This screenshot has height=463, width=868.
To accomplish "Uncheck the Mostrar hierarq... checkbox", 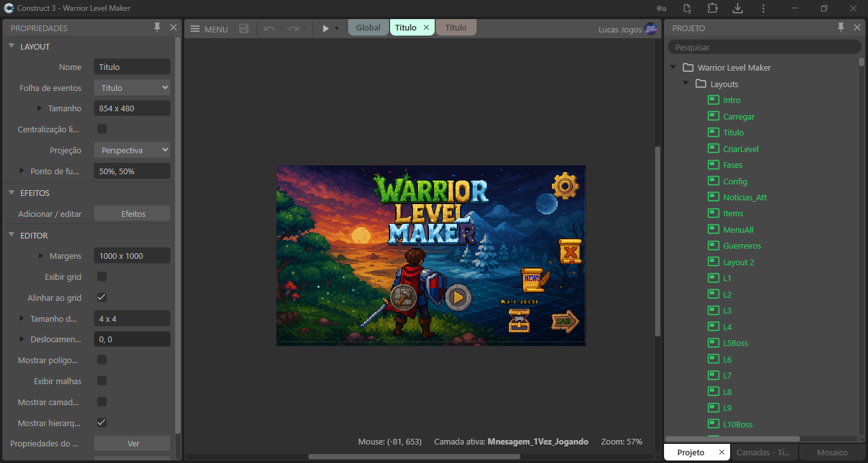I will 102,422.
